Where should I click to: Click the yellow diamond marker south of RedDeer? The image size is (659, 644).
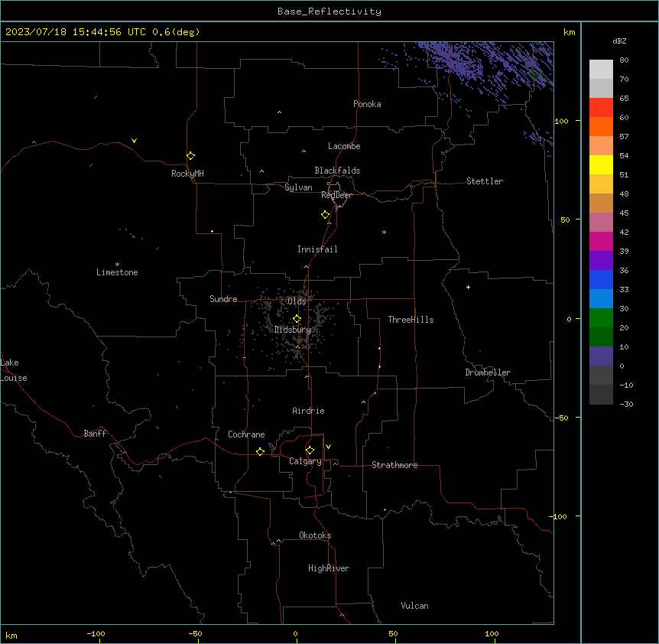point(325,215)
